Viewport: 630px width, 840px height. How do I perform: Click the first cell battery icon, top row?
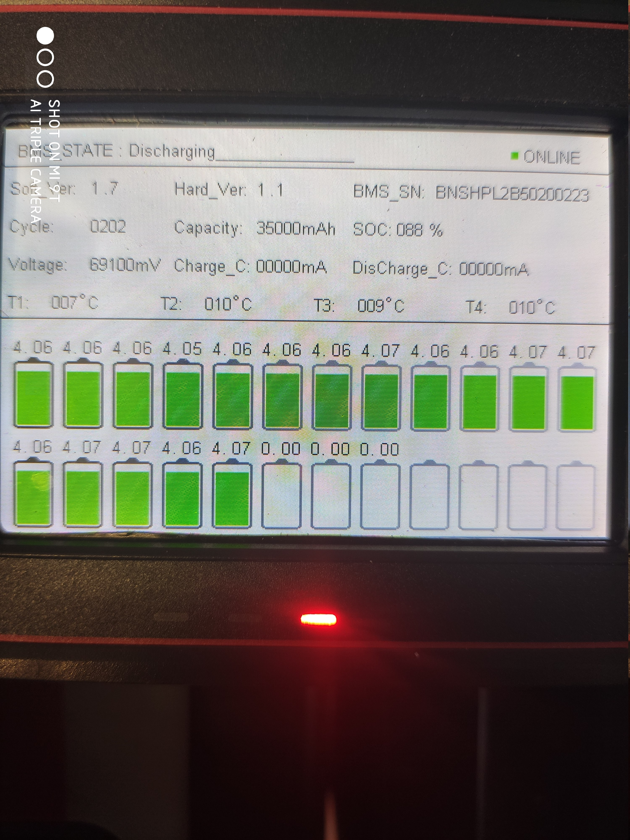[x=33, y=394]
